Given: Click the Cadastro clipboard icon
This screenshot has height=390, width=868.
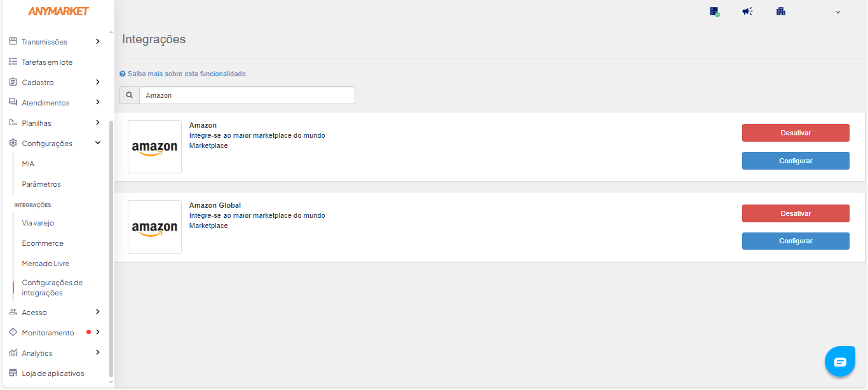Looking at the screenshot, I should (13, 82).
